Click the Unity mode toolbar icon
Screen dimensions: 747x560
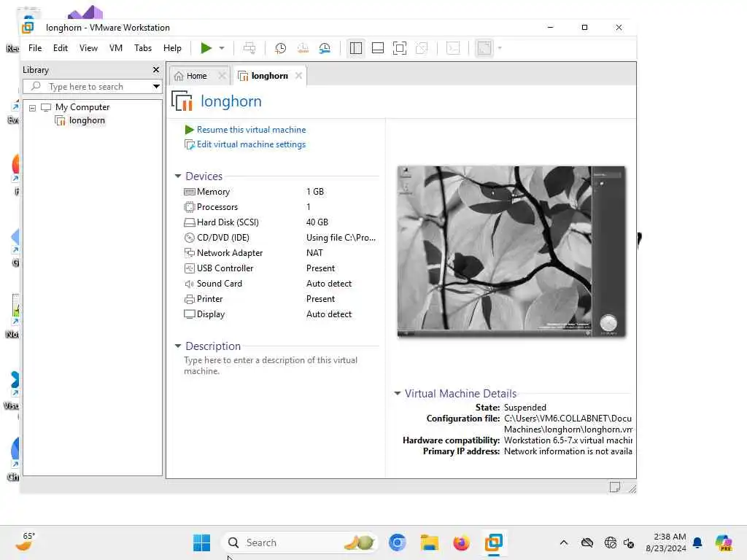coord(422,48)
